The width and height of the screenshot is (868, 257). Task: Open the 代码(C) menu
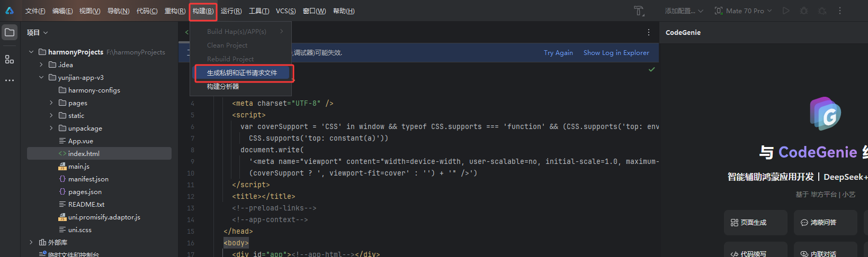pyautogui.click(x=147, y=11)
